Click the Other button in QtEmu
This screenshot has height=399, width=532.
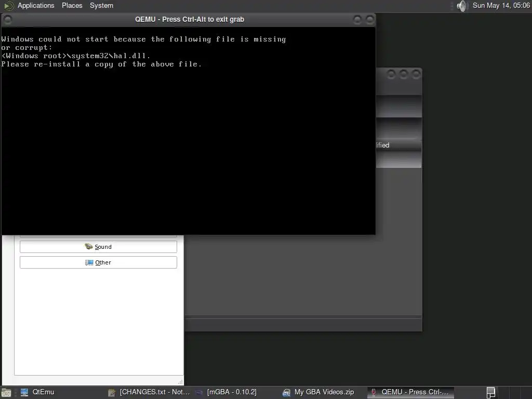(98, 262)
